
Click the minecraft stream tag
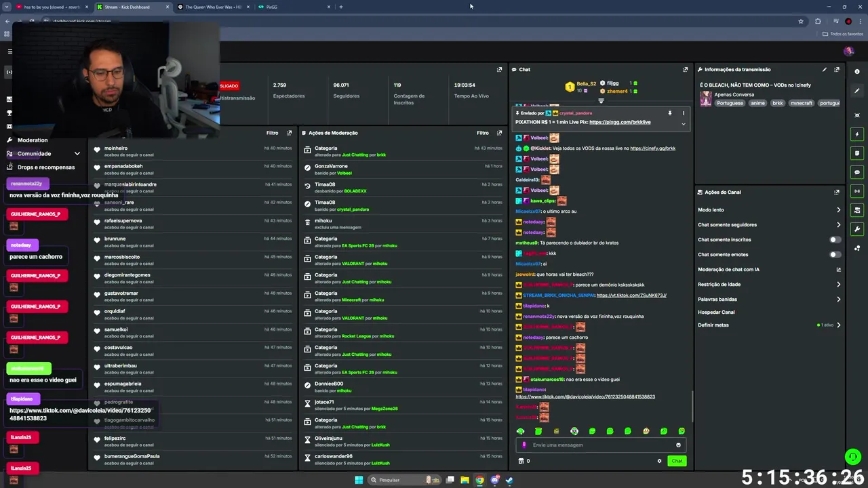(x=801, y=103)
